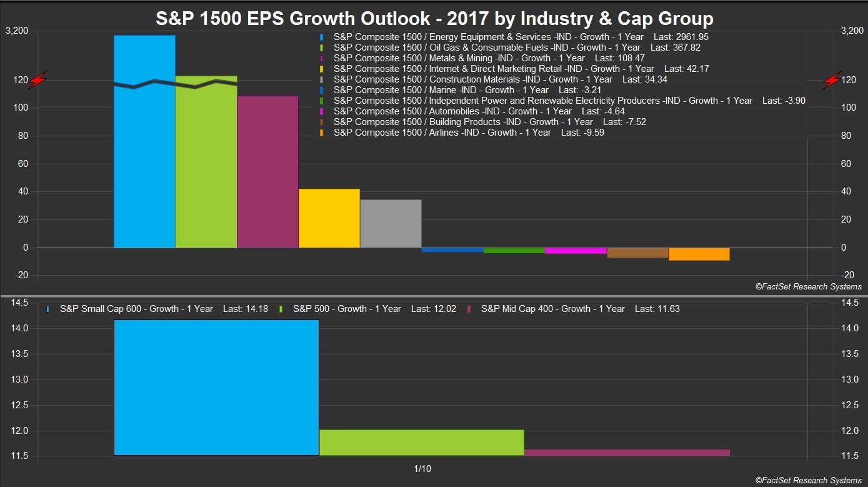Select the green S&P 500 bar in lower chart
This screenshot has width=868, height=487.
pyautogui.click(x=422, y=443)
